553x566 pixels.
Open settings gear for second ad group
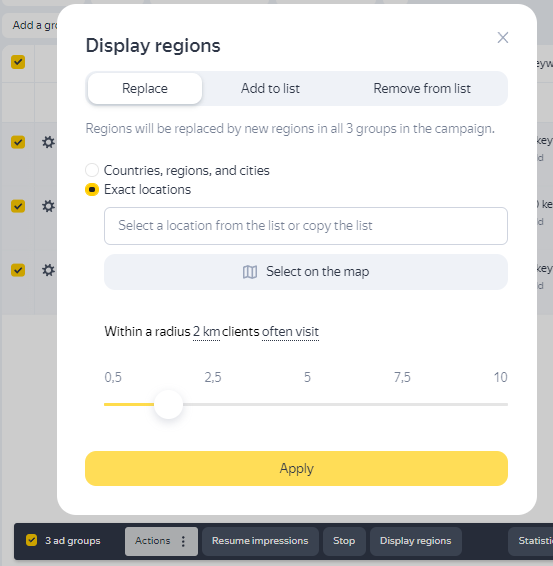point(48,206)
